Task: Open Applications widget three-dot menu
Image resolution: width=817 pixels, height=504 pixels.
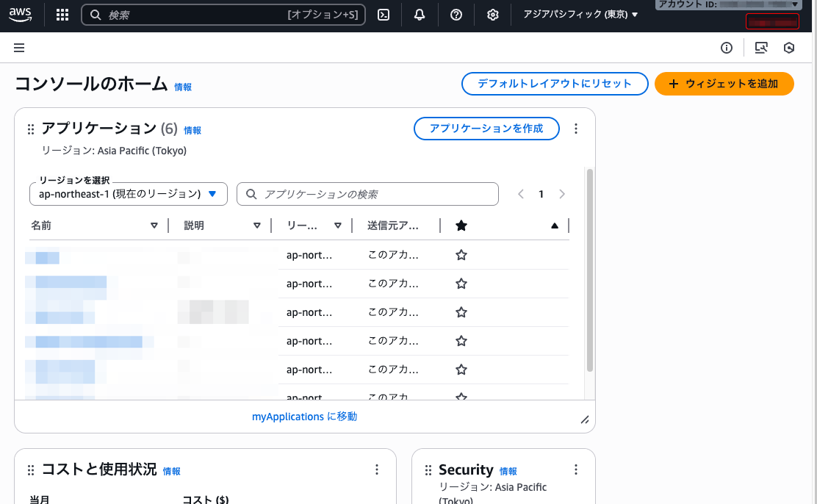Action: 576,129
